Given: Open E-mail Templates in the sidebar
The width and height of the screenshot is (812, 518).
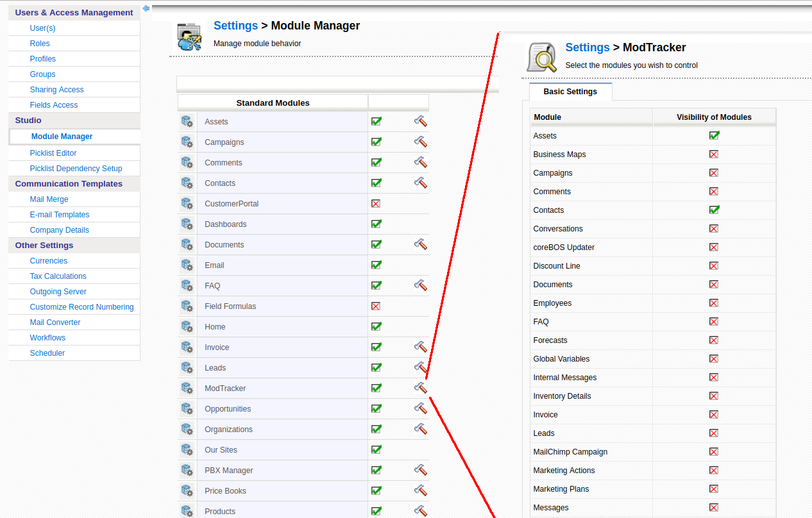Looking at the screenshot, I should [x=60, y=215].
